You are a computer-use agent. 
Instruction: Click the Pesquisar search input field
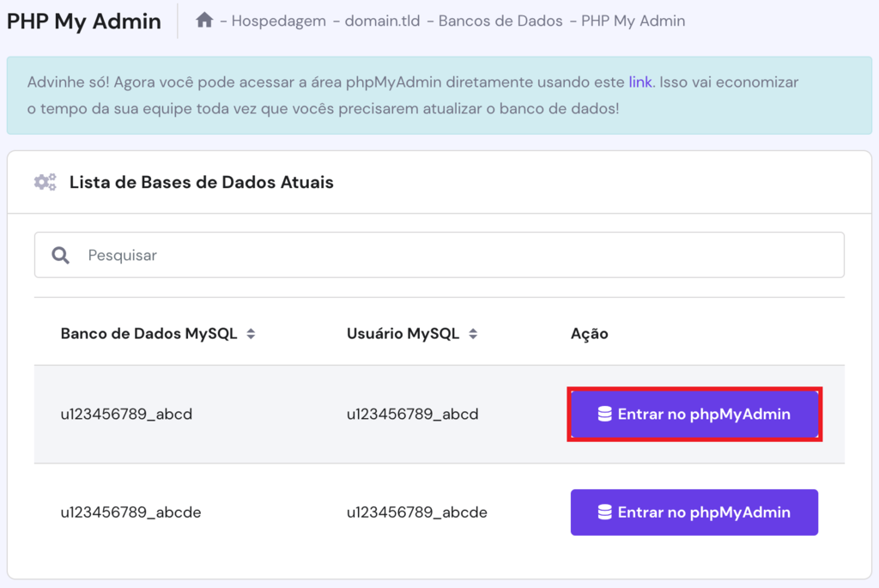pos(258,255)
